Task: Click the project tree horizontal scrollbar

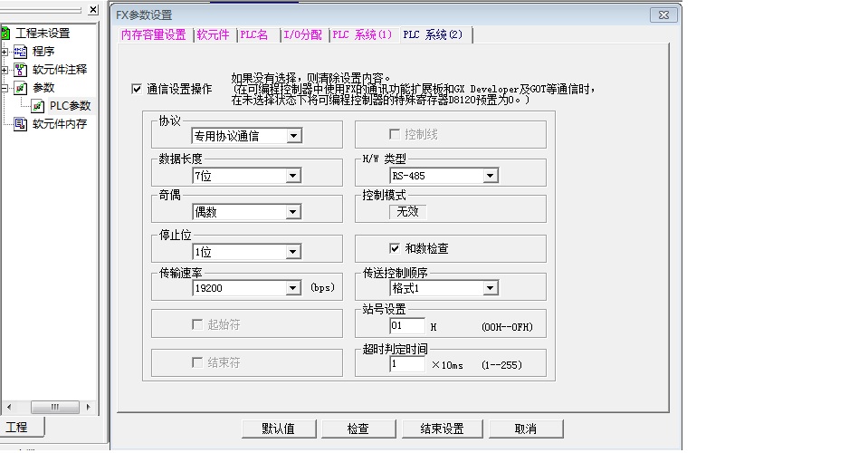Action: pos(55,407)
